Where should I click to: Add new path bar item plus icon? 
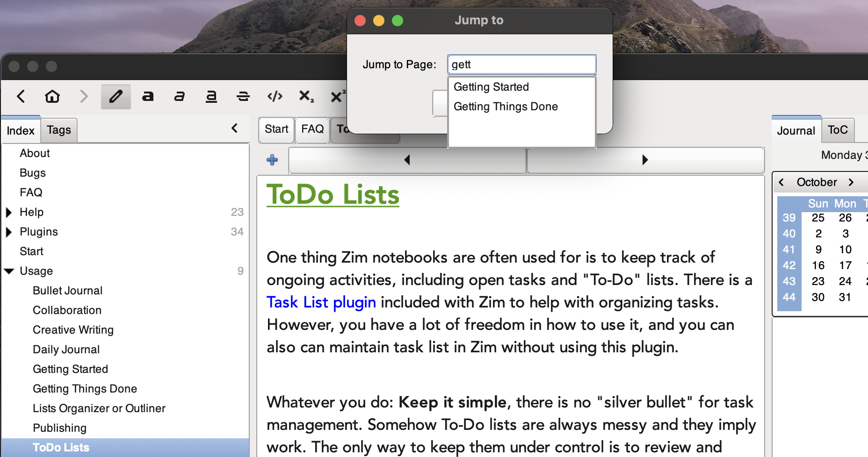[272, 160]
